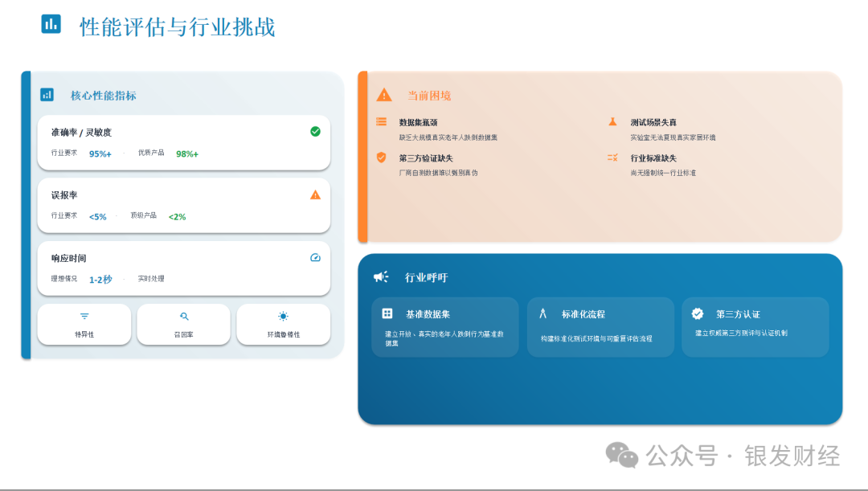Screen dimensions: 868x491
Task: Click the flask icon beside 测试场景失真
Action: click(x=612, y=122)
